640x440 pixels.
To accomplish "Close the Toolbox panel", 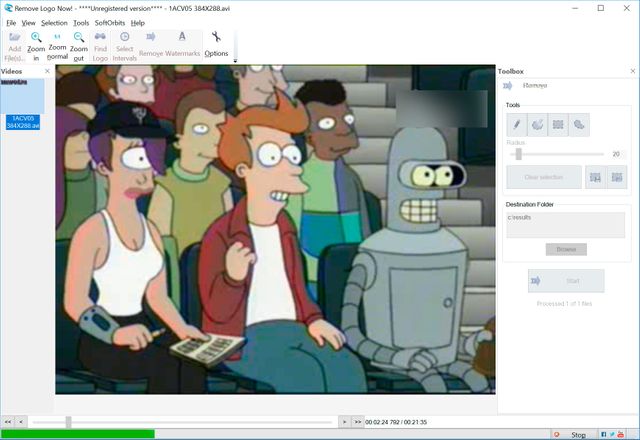I will pos(632,71).
